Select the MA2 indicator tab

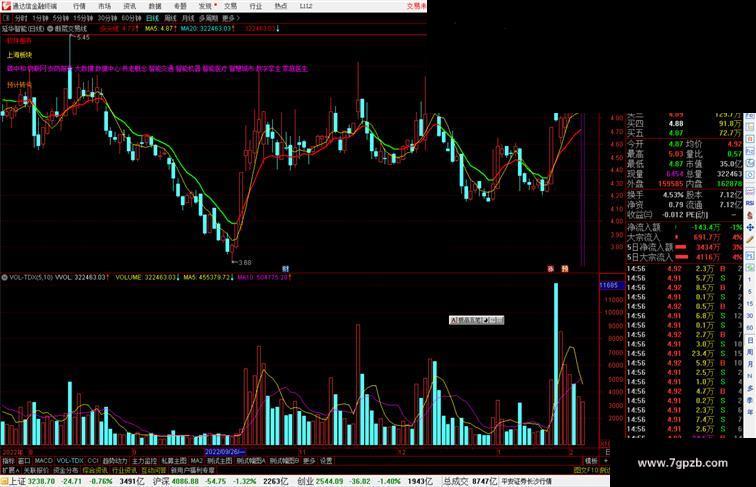(196, 461)
